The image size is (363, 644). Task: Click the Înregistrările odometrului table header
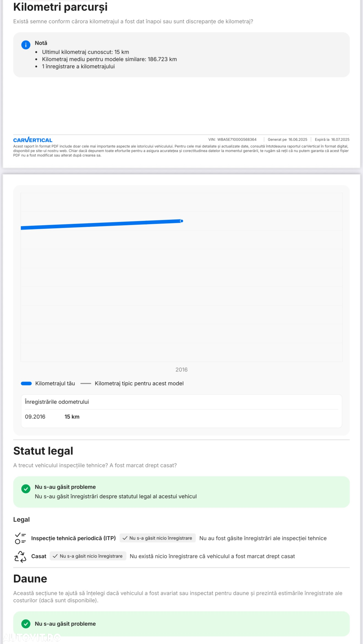click(x=57, y=402)
